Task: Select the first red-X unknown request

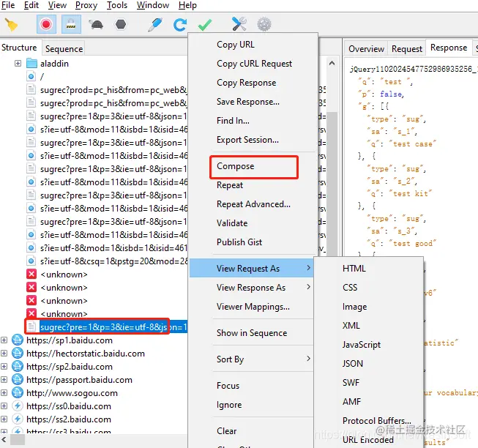Action: [x=64, y=275]
